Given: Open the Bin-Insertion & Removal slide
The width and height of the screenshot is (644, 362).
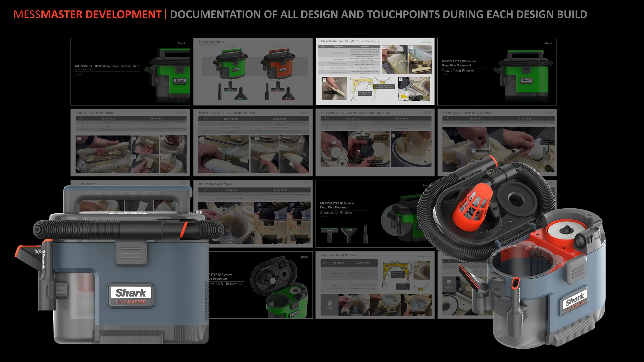Looking at the screenshot, I should coord(260,206).
